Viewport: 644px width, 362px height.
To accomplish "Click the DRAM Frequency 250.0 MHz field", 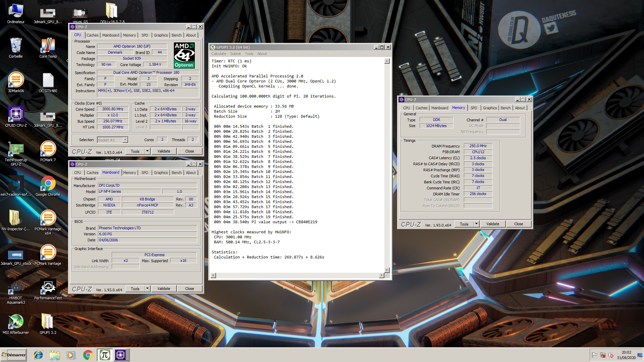I will [478, 146].
